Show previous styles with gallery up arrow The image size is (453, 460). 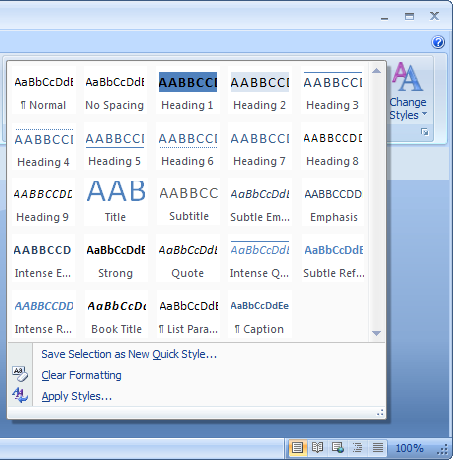click(377, 71)
